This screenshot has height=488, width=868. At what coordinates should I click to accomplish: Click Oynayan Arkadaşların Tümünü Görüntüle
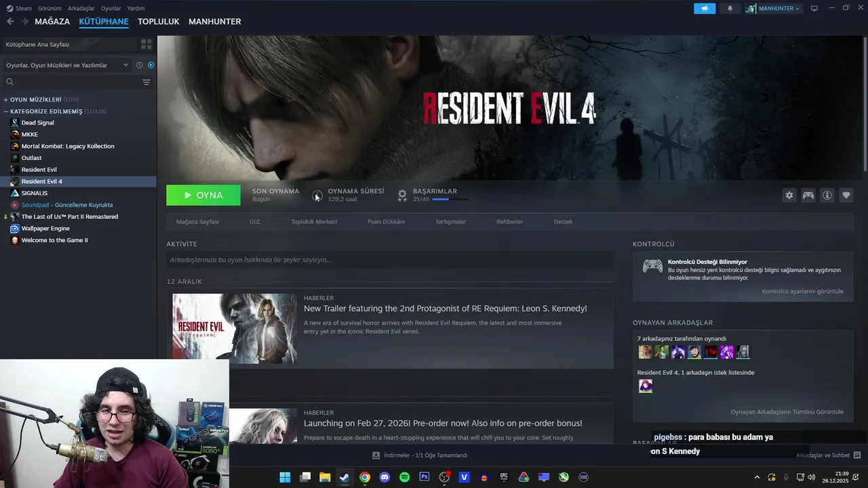click(x=787, y=412)
